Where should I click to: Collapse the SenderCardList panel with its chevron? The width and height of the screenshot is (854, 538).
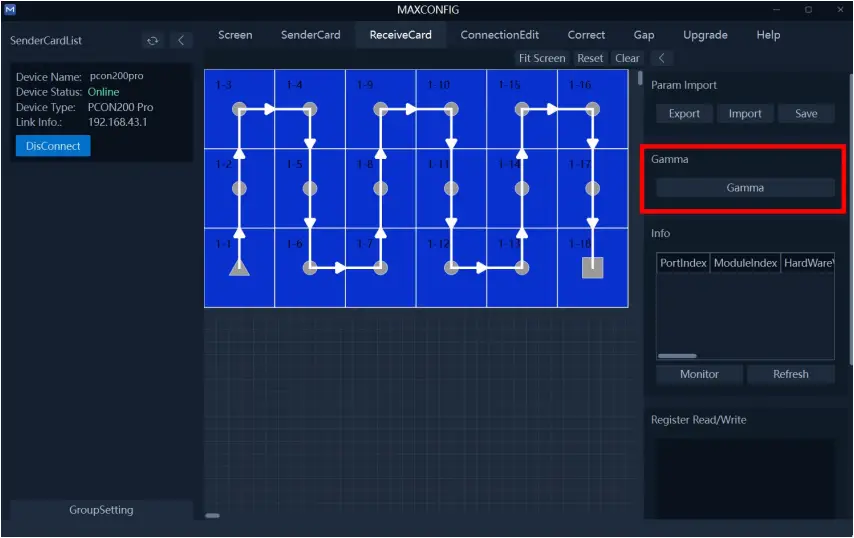[181, 41]
